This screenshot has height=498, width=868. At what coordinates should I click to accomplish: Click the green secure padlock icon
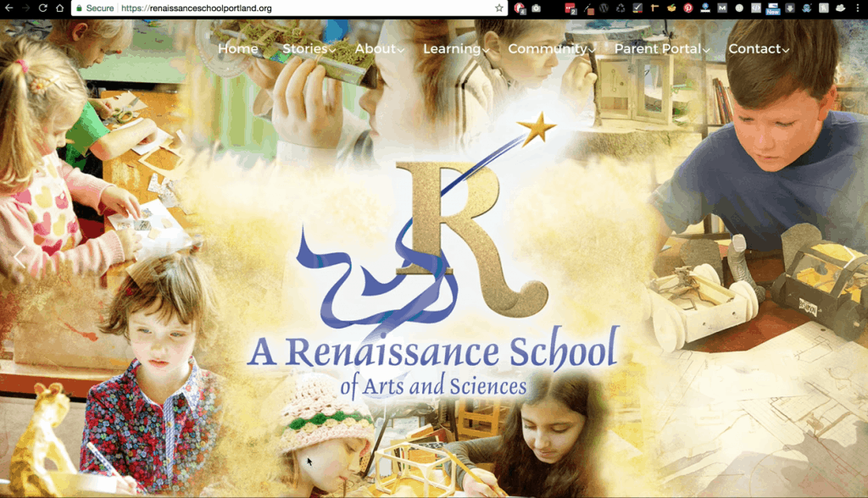(x=79, y=8)
